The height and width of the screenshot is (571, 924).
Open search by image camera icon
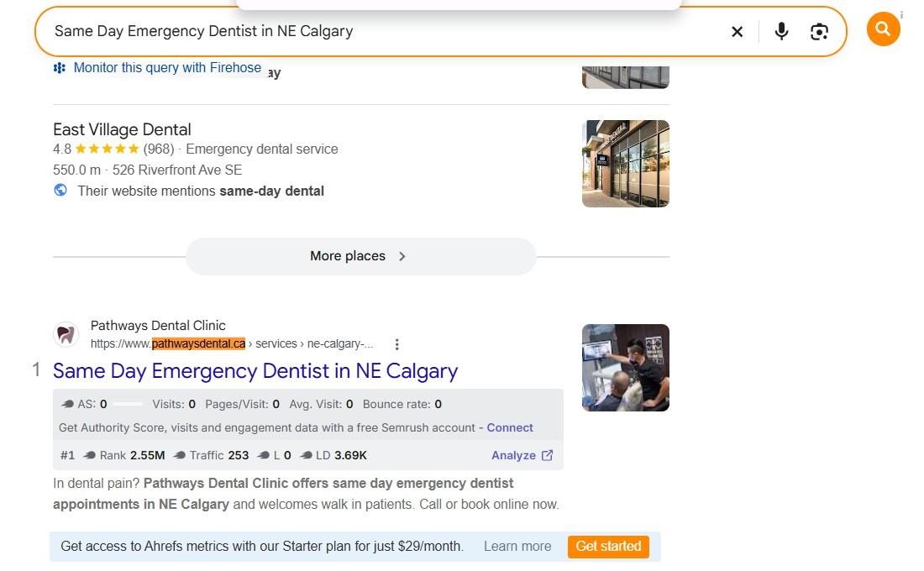pos(819,32)
